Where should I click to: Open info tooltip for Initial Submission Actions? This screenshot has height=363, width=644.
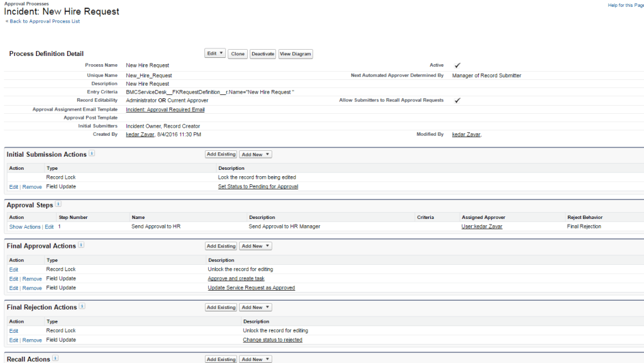pos(92,154)
